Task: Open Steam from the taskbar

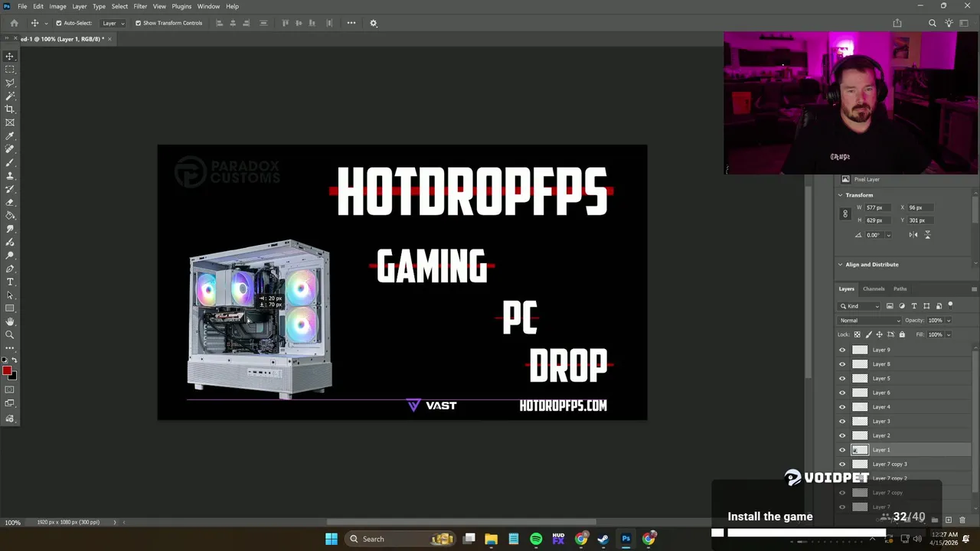Action: pos(603,539)
